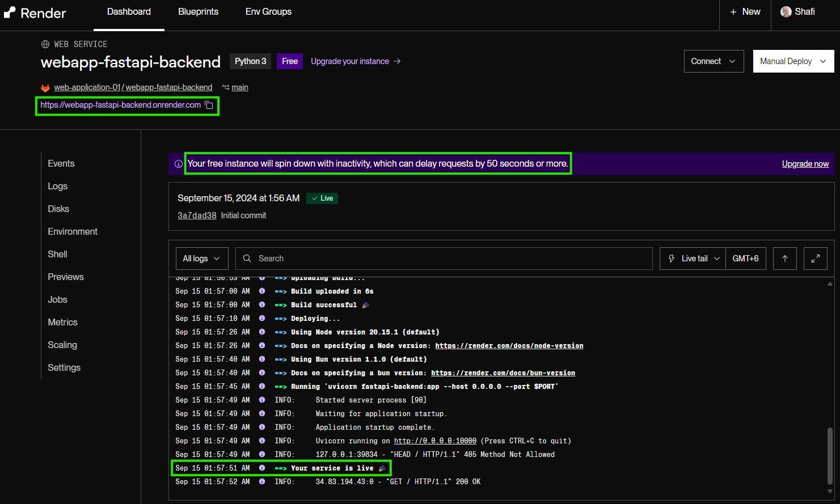This screenshot has height=504, width=840.
Task: Click the lightning icon on Live tail
Action: pyautogui.click(x=672, y=259)
